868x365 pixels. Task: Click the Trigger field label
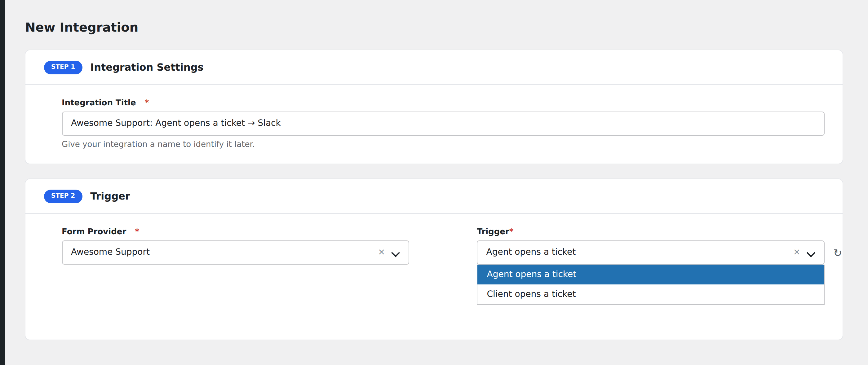[493, 231]
